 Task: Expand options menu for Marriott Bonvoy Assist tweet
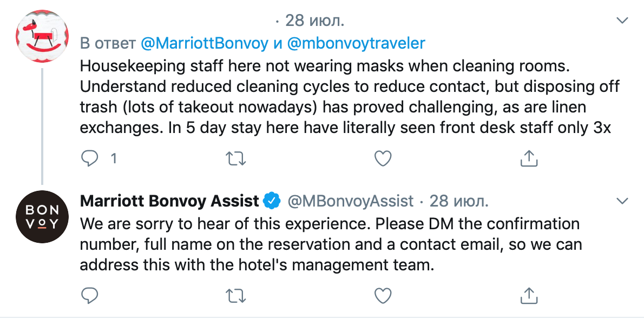click(x=623, y=201)
